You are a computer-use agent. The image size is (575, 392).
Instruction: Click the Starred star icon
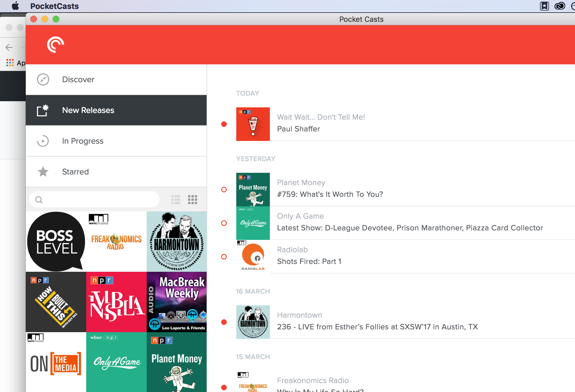click(43, 172)
